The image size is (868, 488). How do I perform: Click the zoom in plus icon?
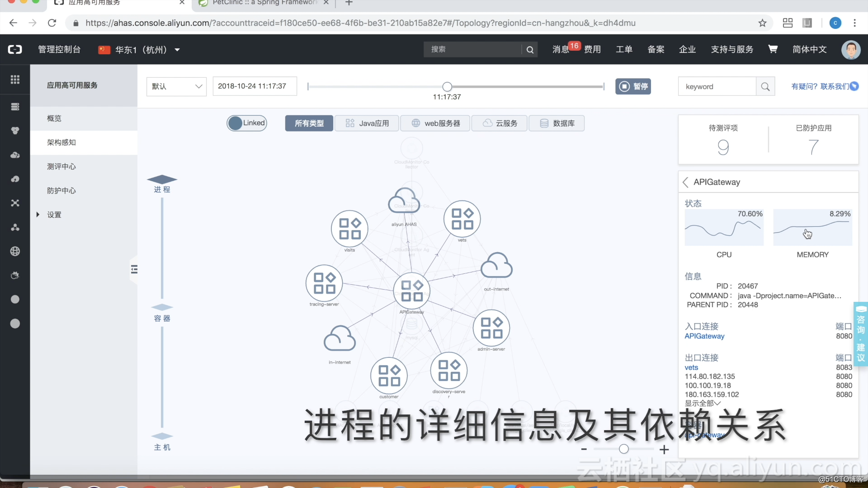click(x=664, y=450)
